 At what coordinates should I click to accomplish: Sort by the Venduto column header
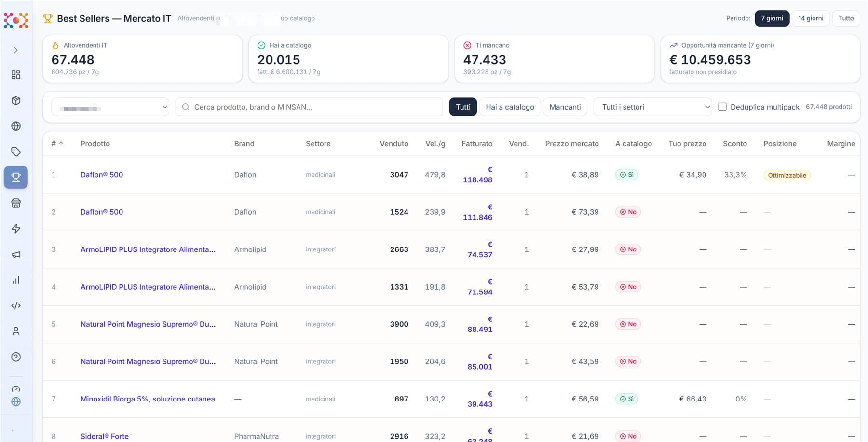(x=394, y=144)
